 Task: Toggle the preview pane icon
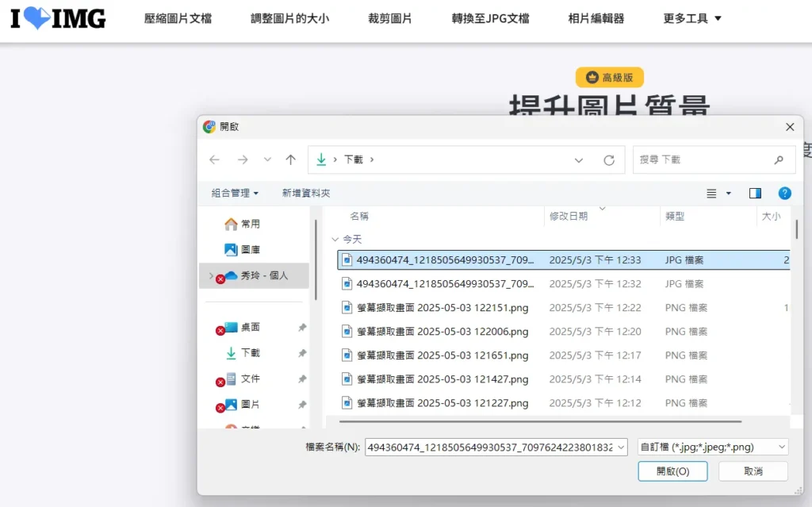coord(755,194)
